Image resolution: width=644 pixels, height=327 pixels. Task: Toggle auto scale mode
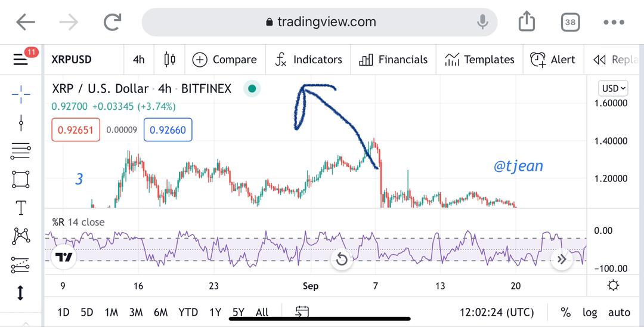pos(619,312)
